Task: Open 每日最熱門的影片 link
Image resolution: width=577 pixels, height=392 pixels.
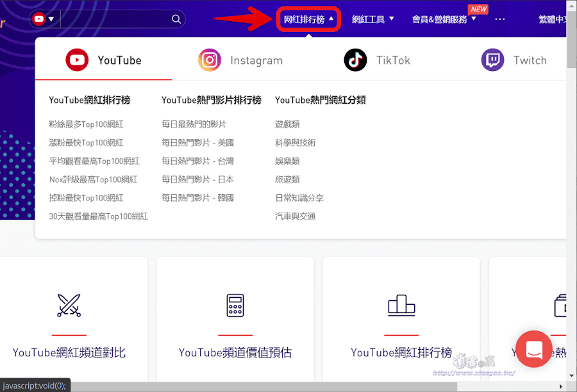Action: pyautogui.click(x=194, y=124)
